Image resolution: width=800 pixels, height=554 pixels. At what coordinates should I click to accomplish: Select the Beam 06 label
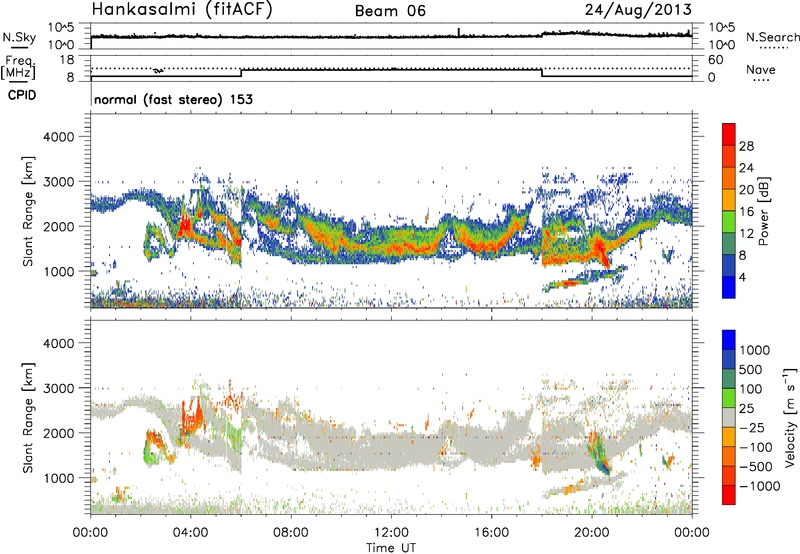(x=390, y=11)
